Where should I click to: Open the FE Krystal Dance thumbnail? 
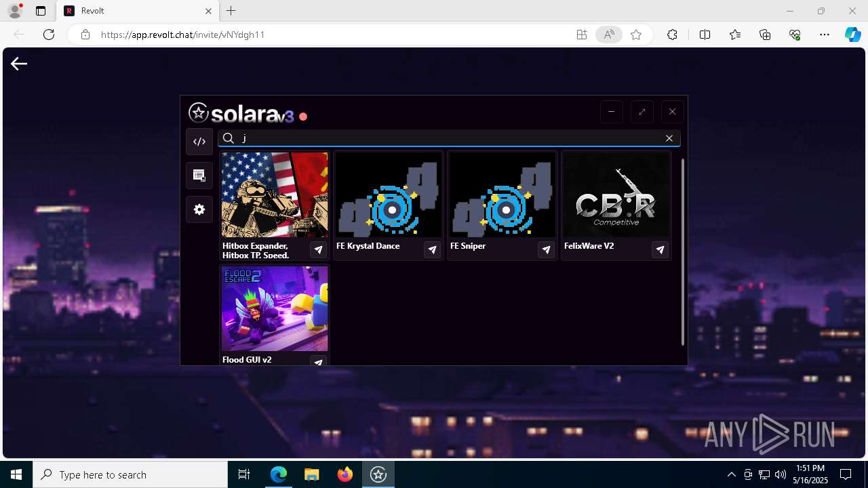click(389, 195)
